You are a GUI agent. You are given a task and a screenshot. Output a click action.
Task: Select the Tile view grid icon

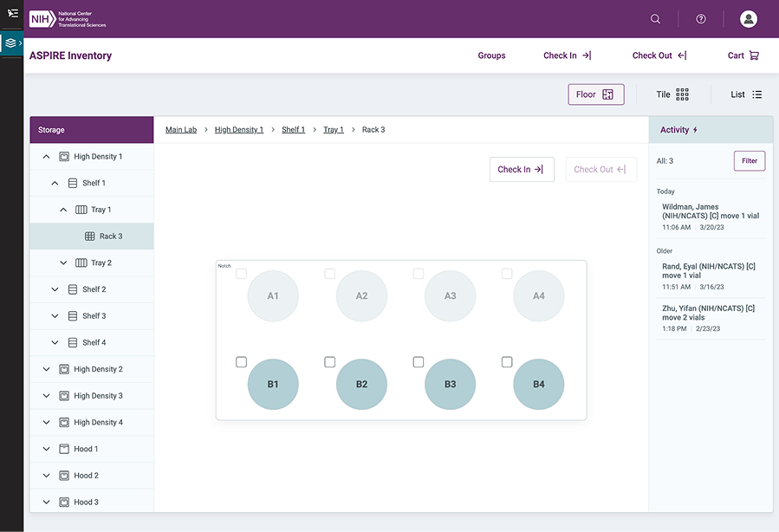(685, 94)
